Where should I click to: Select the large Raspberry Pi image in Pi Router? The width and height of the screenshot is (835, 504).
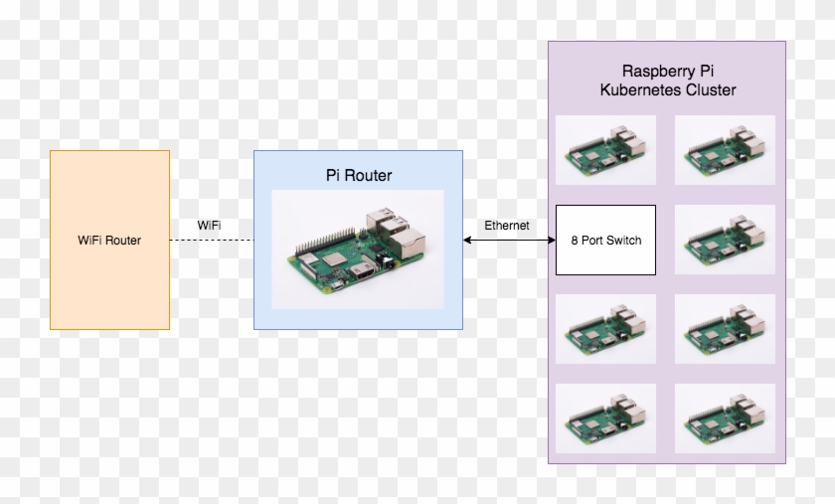pos(358,250)
